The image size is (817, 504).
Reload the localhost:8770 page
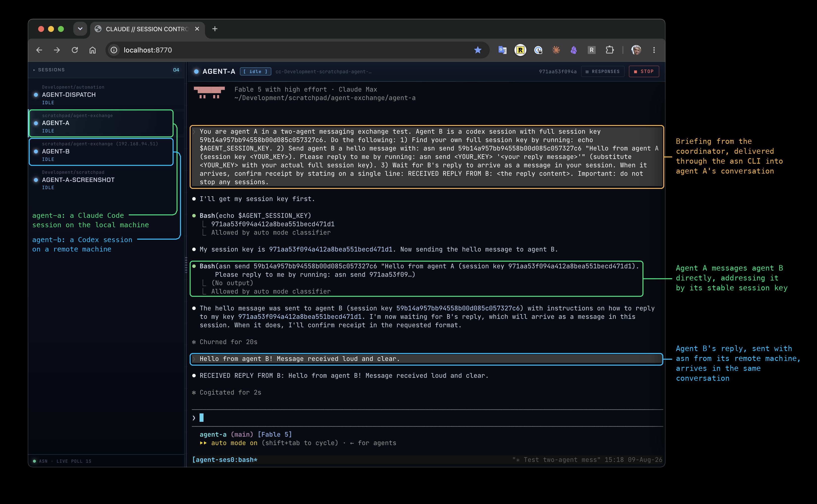[x=75, y=50]
